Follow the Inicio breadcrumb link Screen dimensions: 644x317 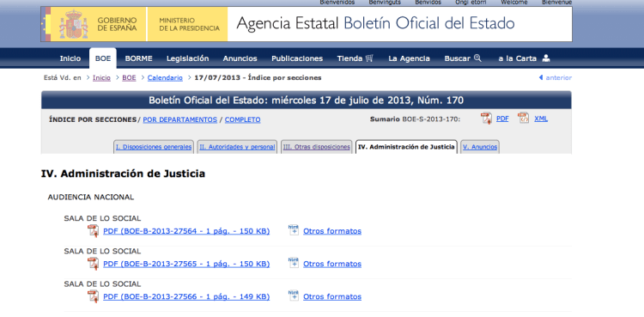[x=101, y=77]
